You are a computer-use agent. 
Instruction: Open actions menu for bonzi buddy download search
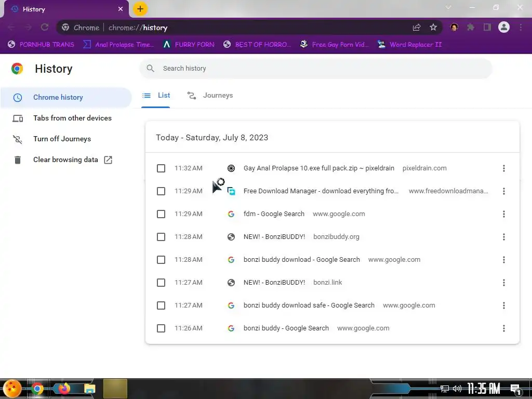pos(504,260)
